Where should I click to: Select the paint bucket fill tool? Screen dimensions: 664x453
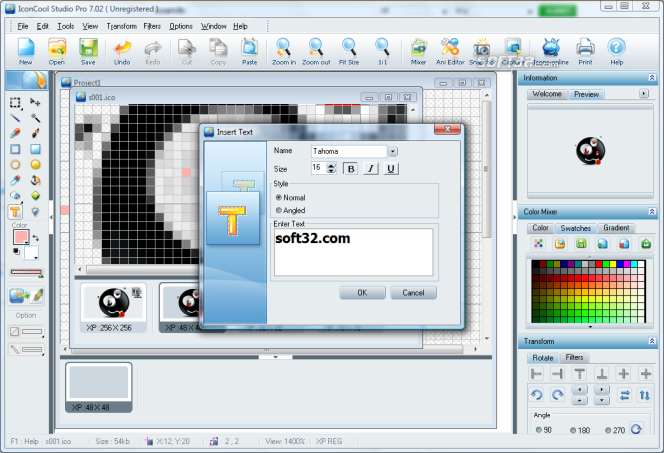36,180
